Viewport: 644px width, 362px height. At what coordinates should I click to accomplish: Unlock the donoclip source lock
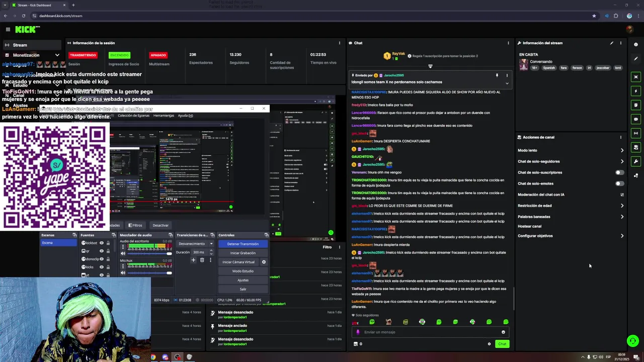tap(108, 259)
